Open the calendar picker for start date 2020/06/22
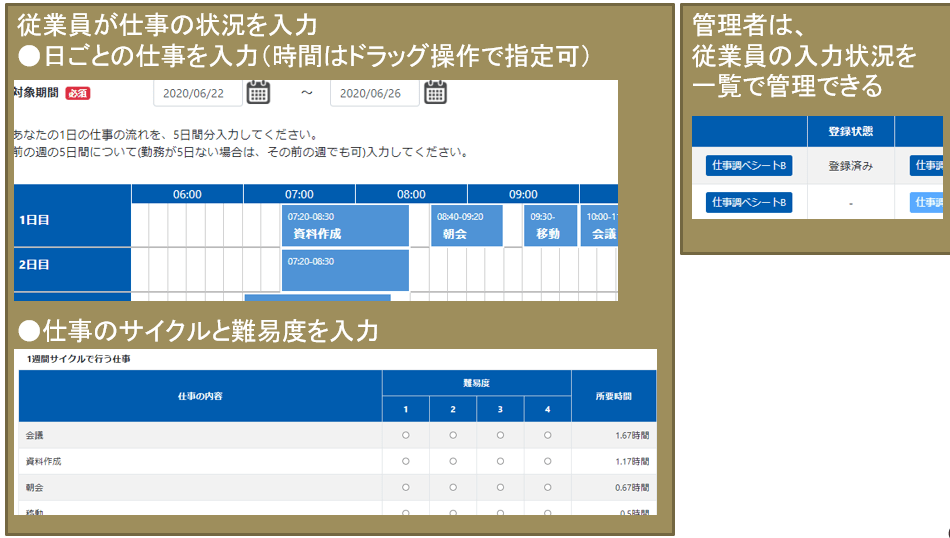950x538 pixels. point(258,93)
